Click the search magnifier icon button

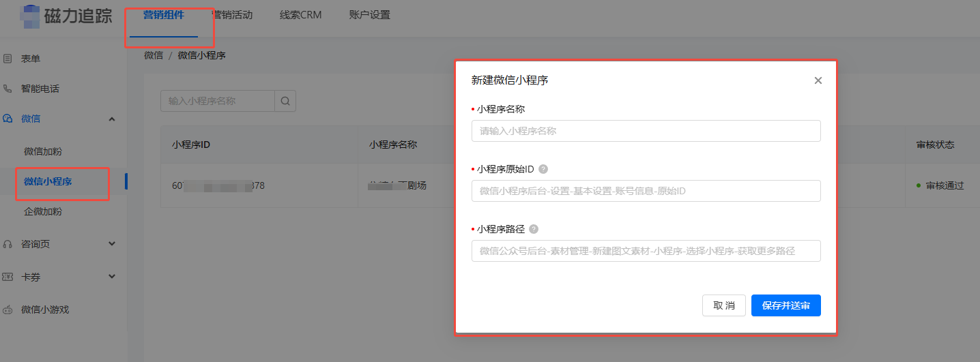[x=285, y=101]
